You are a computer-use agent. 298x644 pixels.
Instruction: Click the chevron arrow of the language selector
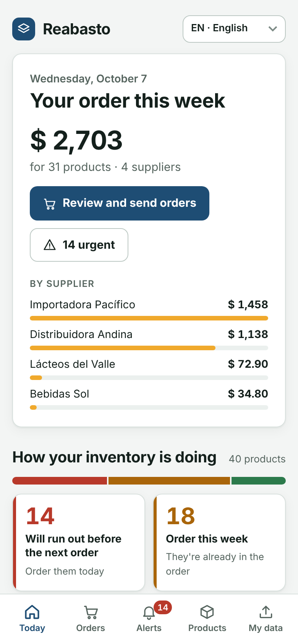(x=273, y=29)
